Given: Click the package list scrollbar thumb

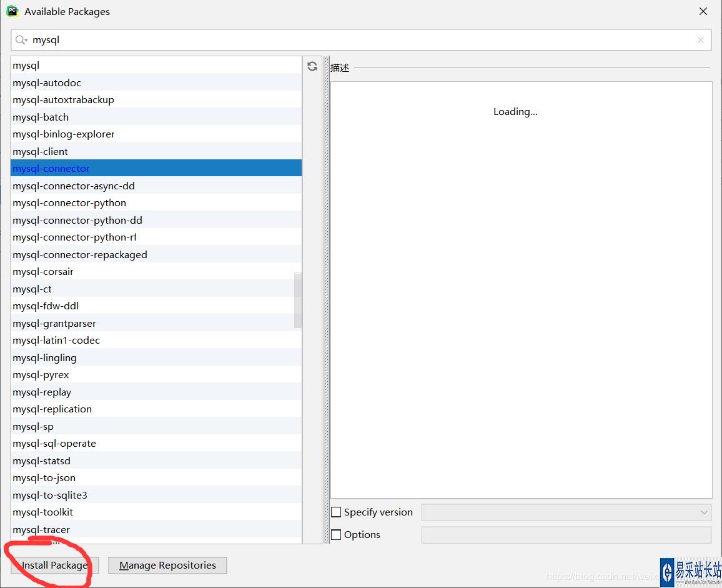Looking at the screenshot, I should click(x=298, y=301).
